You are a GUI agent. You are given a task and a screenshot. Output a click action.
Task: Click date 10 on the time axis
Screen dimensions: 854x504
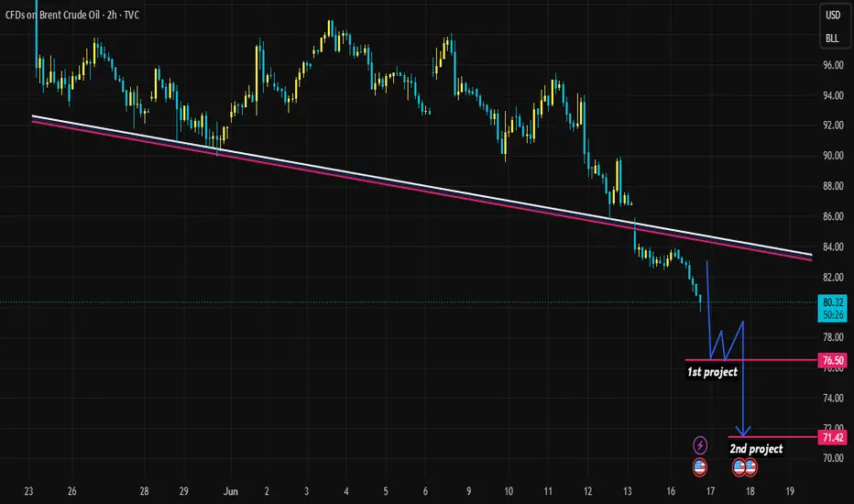click(509, 491)
